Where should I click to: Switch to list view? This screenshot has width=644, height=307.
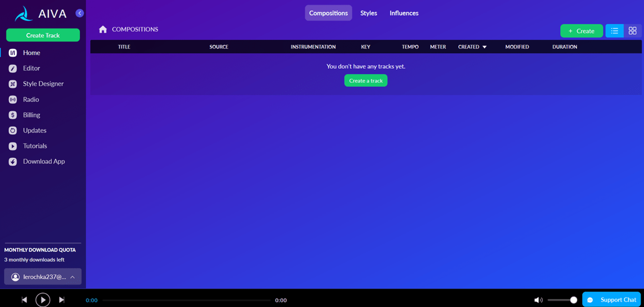[x=615, y=31]
